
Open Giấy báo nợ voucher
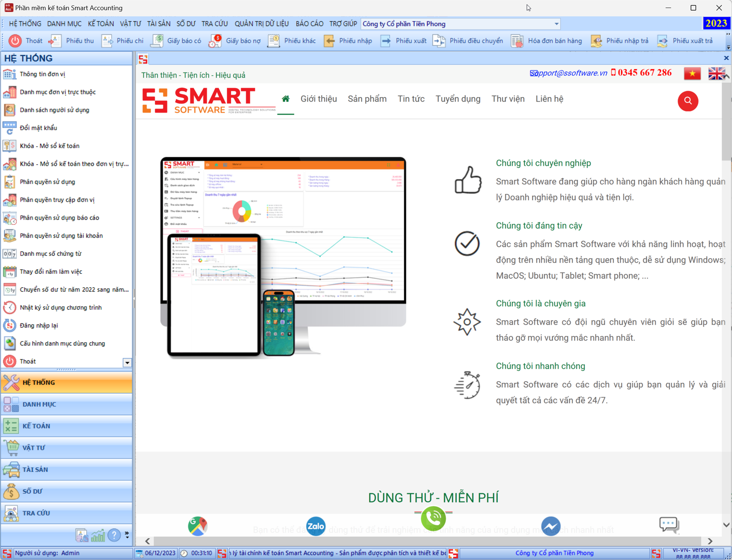235,41
